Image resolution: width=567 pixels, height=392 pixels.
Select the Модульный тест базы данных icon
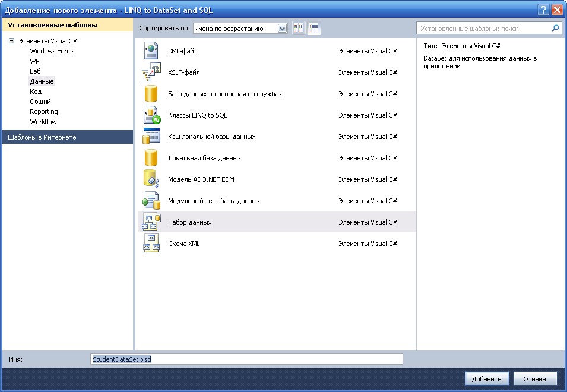coord(151,200)
